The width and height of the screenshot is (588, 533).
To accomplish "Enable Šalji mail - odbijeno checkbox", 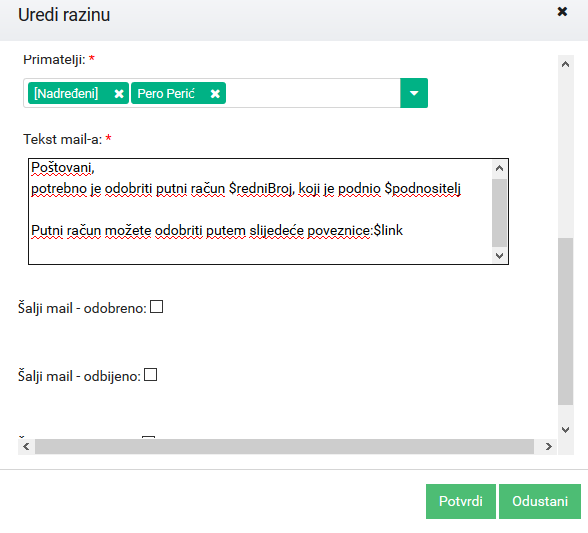I will click(150, 374).
